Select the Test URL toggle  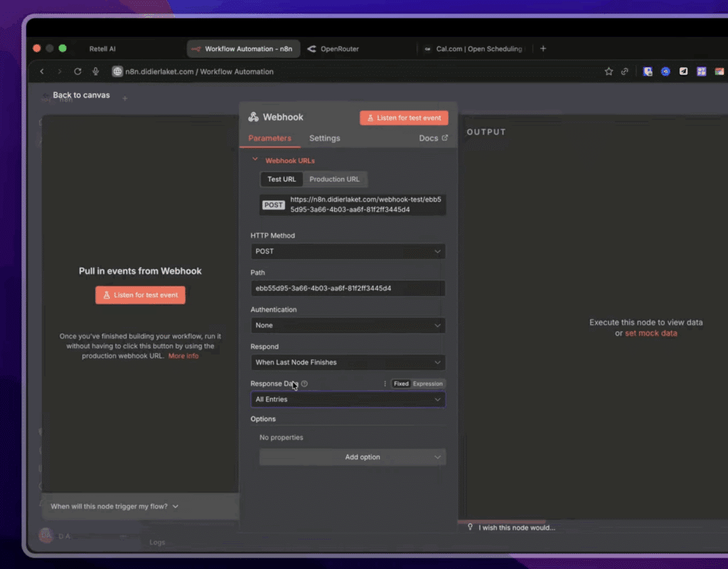point(281,179)
